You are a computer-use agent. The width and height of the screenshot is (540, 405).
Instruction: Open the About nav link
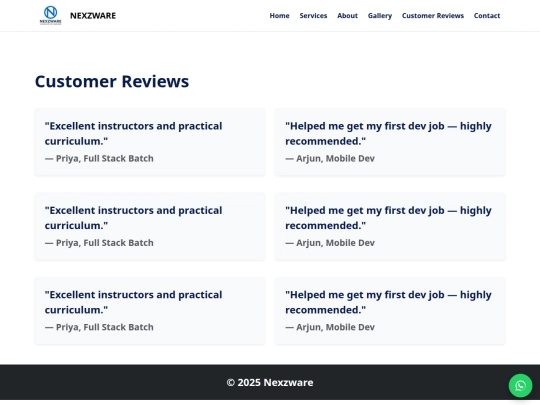click(x=347, y=16)
